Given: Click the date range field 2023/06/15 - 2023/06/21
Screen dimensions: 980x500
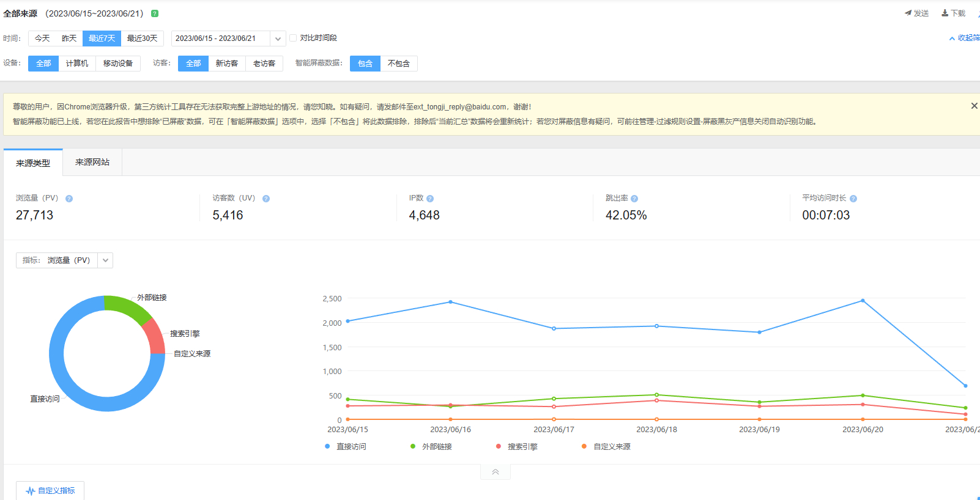Looking at the screenshot, I should tap(221, 39).
